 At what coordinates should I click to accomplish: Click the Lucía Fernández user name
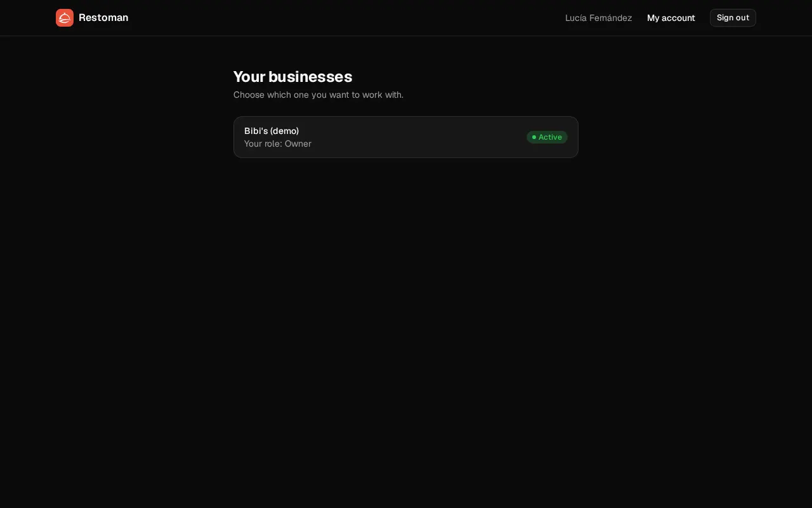click(598, 18)
